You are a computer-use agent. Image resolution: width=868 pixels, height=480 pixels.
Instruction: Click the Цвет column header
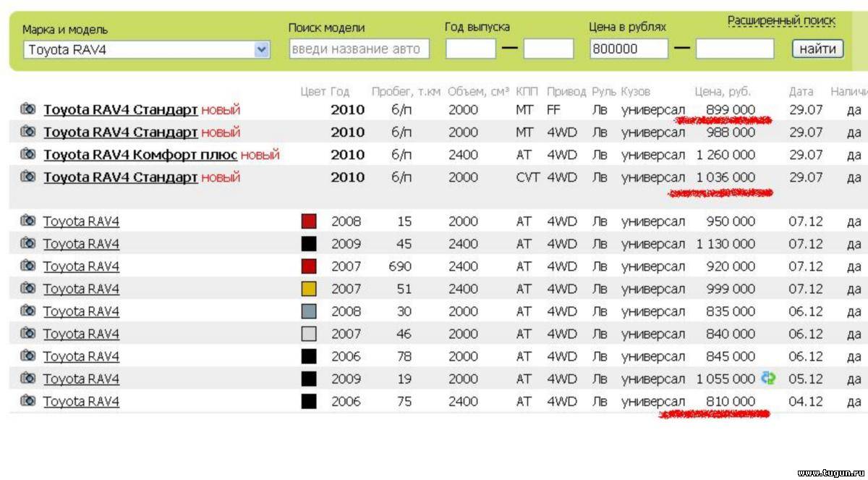point(313,92)
